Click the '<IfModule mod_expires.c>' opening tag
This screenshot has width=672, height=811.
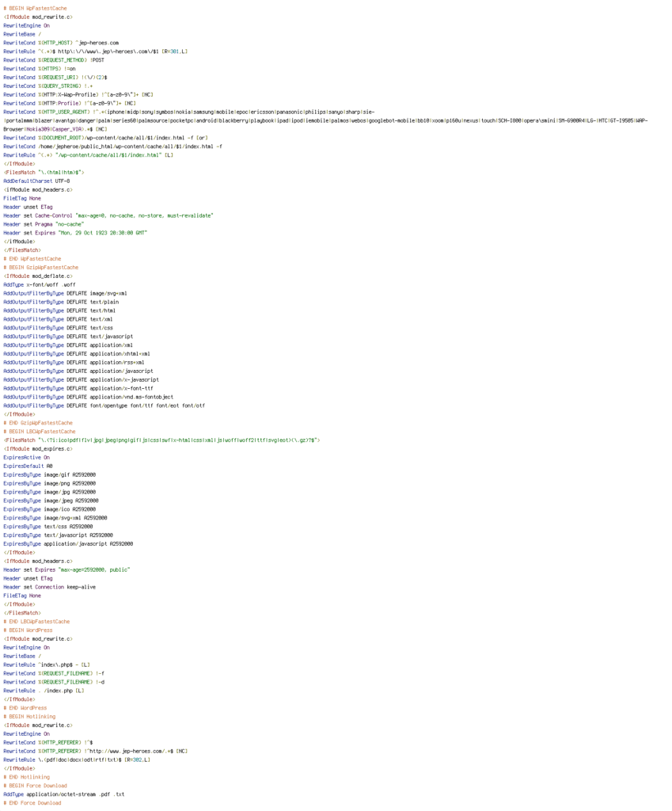37,449
